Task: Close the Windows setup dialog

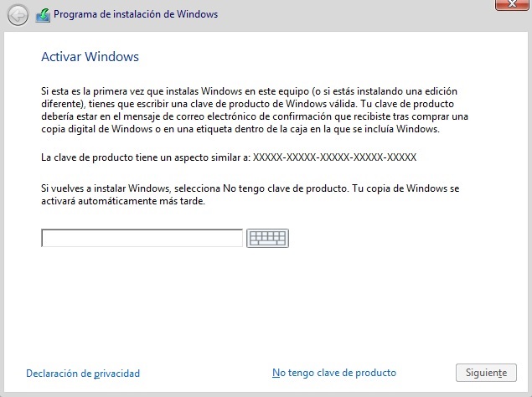Action: pos(512,4)
